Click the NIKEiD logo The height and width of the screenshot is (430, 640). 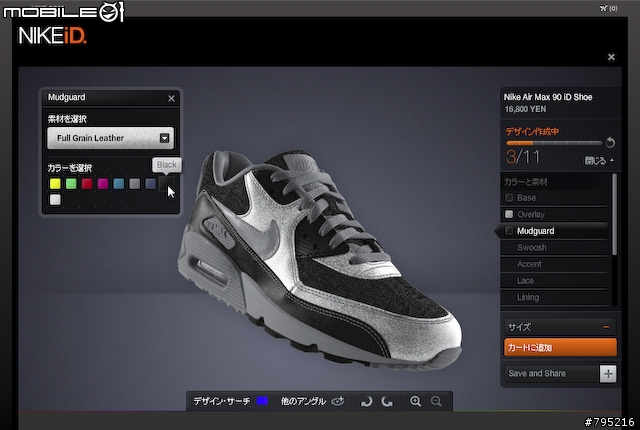pyautogui.click(x=52, y=36)
